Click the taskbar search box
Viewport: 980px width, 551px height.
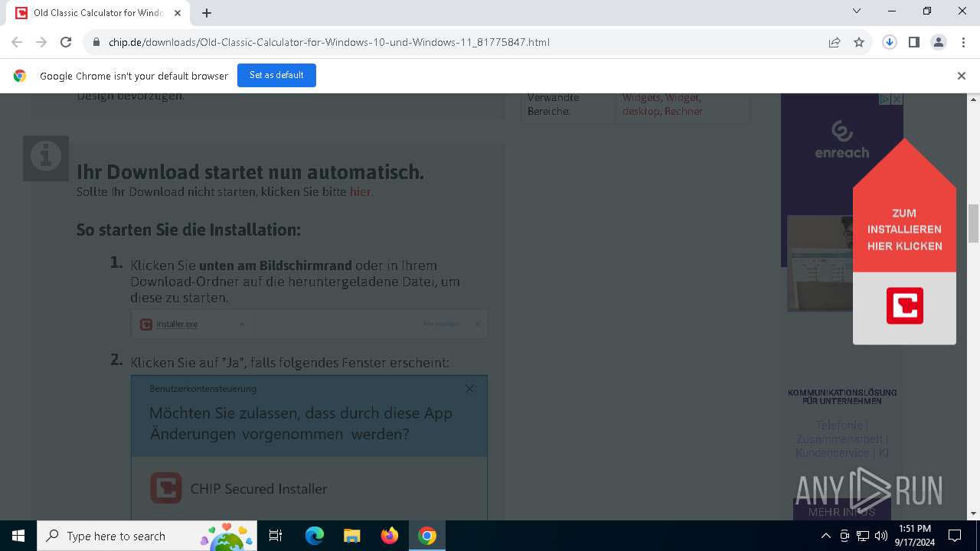pos(147,536)
